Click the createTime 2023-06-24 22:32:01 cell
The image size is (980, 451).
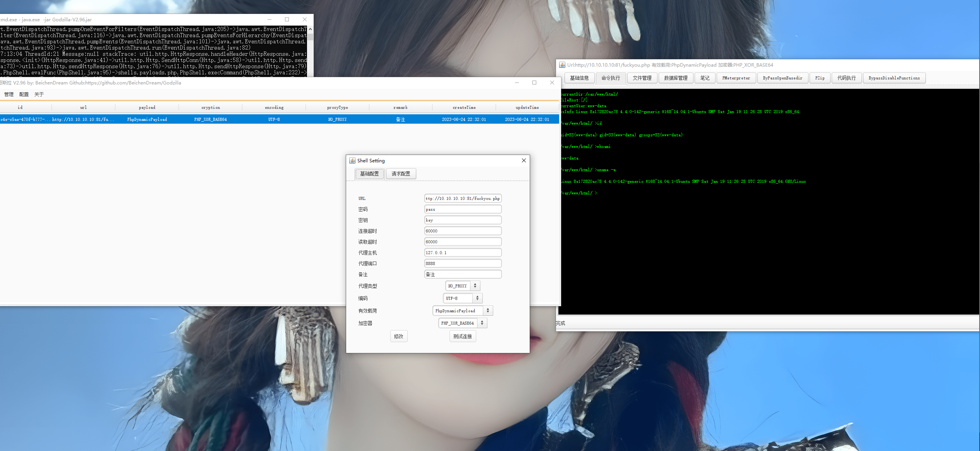tap(464, 119)
